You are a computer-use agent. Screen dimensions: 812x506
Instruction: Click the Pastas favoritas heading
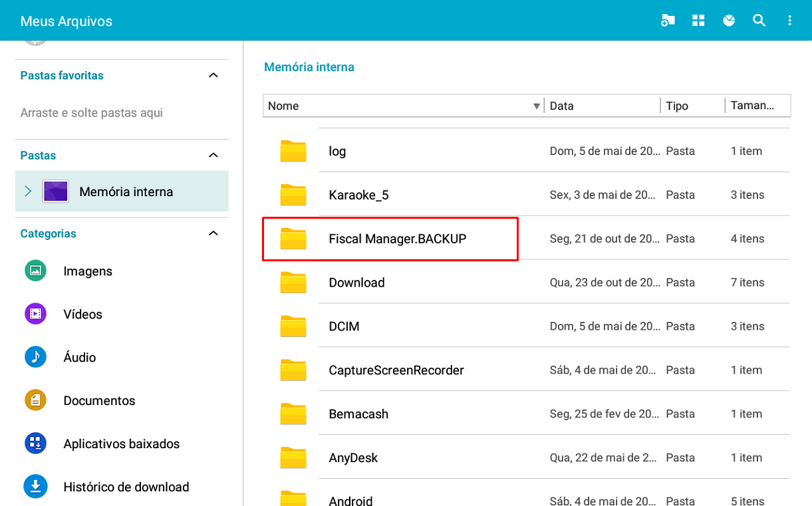coord(62,75)
